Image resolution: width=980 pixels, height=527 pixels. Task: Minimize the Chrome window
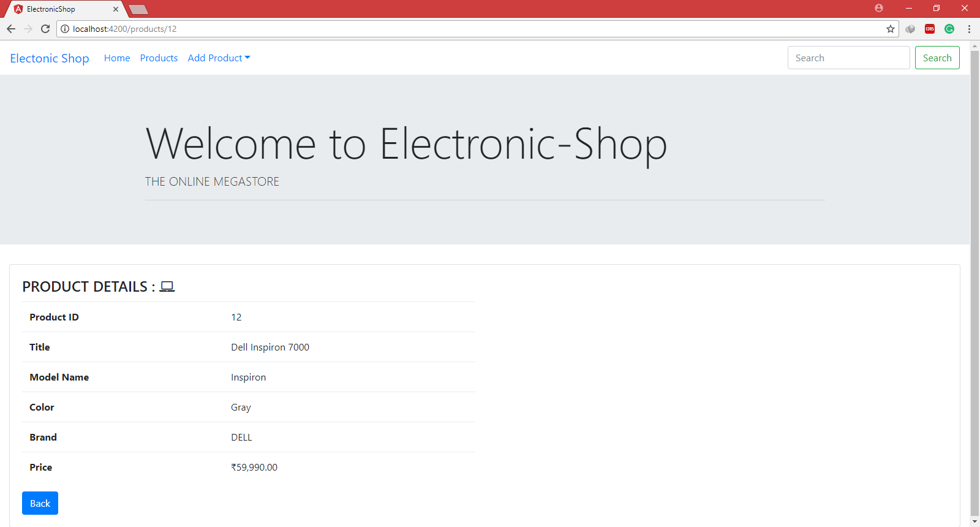click(x=909, y=8)
